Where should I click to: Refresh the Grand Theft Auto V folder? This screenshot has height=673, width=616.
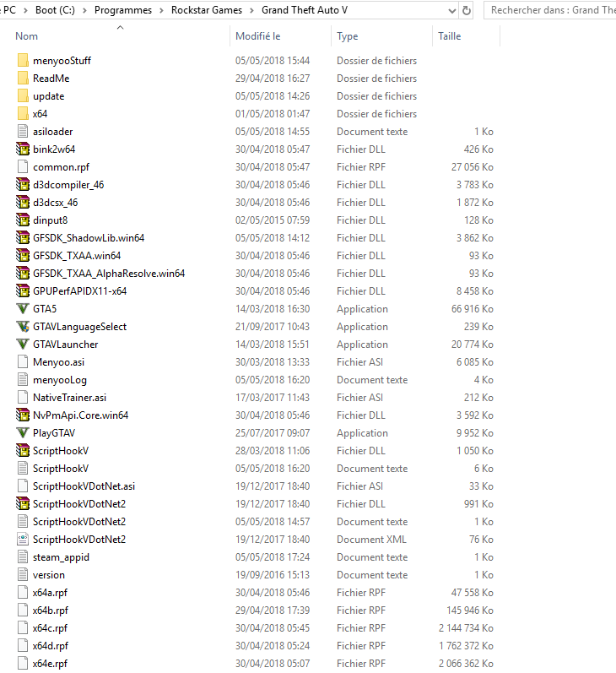[x=467, y=10]
